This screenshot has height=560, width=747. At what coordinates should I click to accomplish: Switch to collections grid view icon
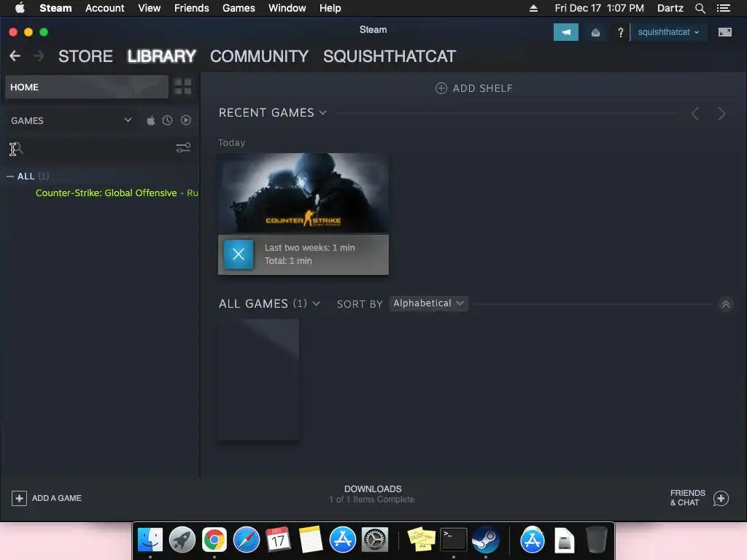click(182, 87)
